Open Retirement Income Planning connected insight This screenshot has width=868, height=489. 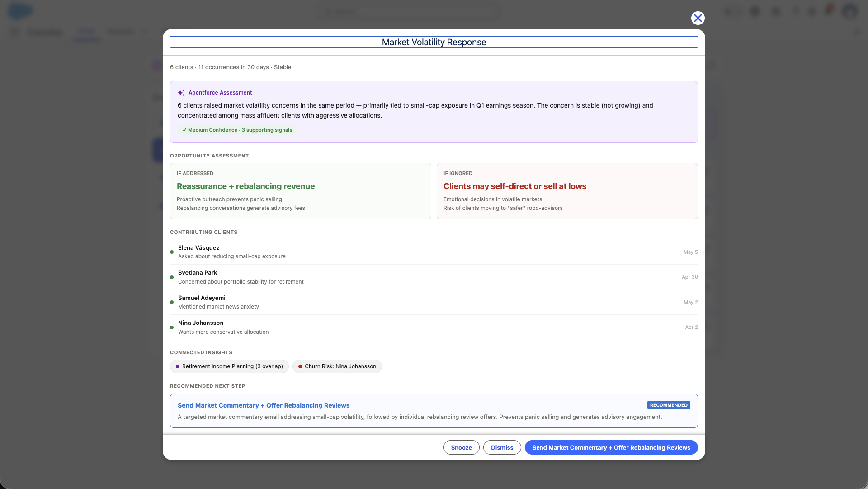pos(229,366)
